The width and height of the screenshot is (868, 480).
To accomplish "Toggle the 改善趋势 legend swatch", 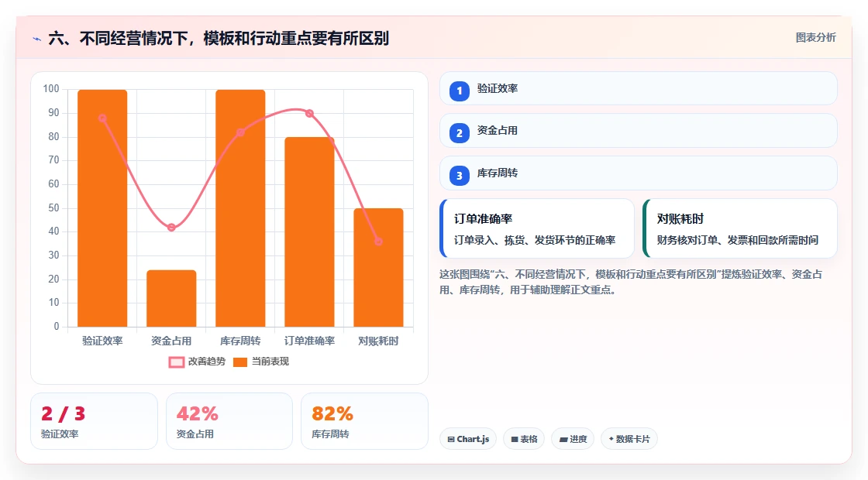I will pyautogui.click(x=177, y=362).
